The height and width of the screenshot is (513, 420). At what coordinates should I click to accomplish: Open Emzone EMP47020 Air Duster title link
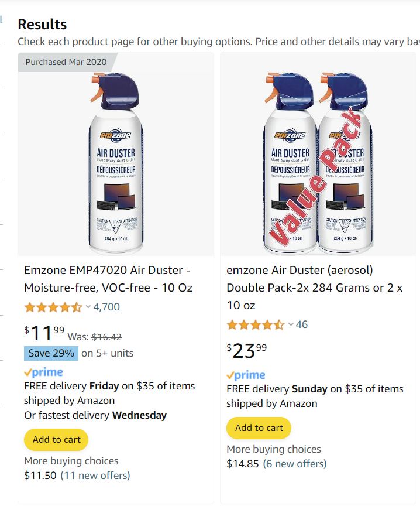click(108, 279)
